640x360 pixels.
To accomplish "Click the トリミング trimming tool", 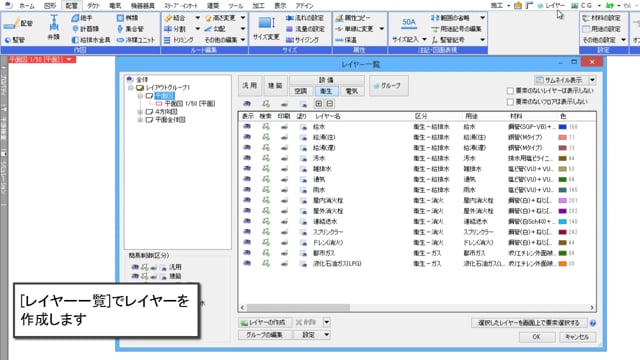I will [179, 40].
